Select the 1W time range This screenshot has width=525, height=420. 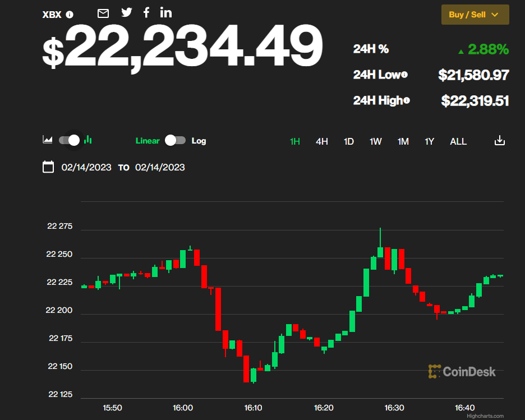pyautogui.click(x=375, y=141)
